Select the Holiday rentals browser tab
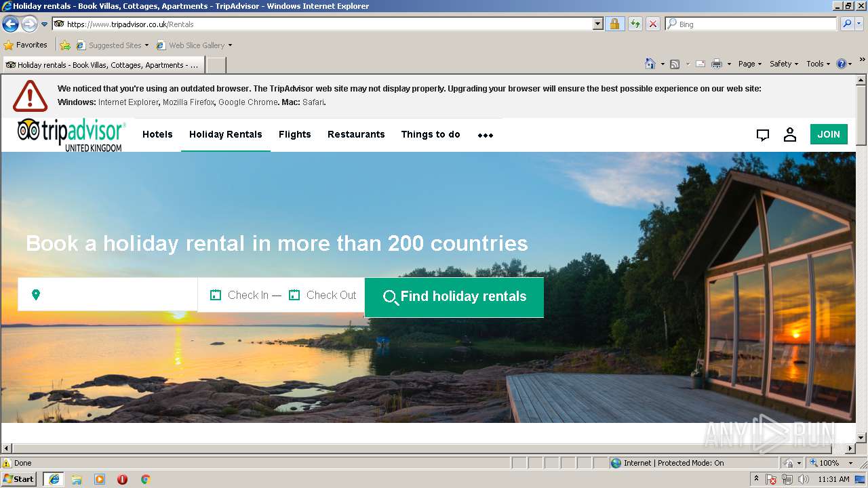Viewport: 868px width, 488px height. point(103,65)
